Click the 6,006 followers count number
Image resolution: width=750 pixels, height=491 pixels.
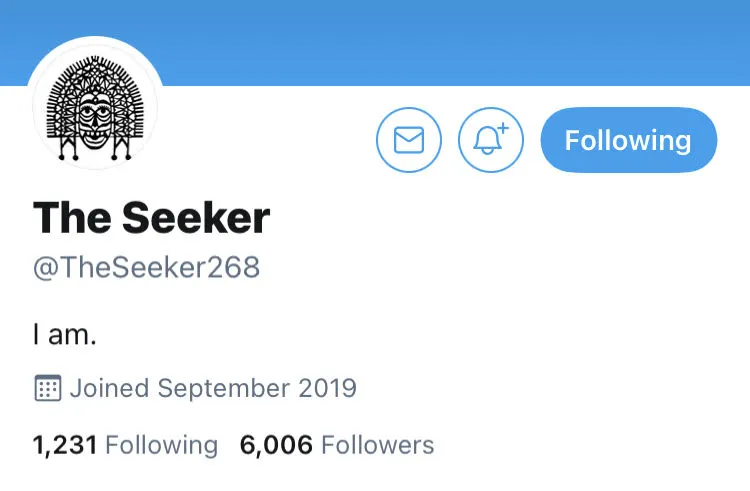[276, 445]
